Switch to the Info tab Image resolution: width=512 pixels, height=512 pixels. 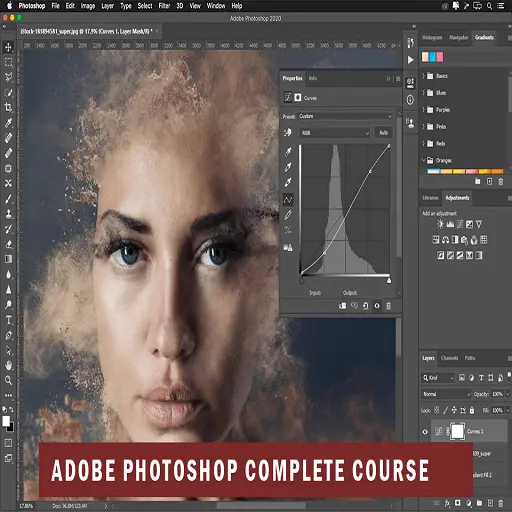tap(313, 78)
